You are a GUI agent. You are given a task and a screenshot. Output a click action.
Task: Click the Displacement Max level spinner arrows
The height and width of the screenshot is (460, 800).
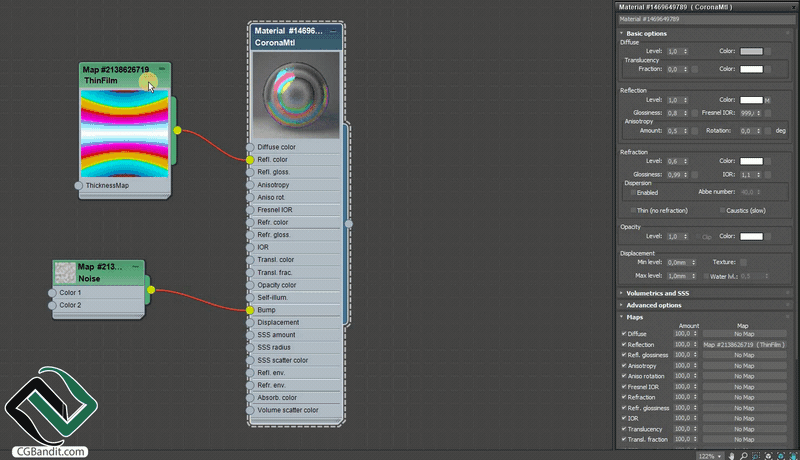(693, 276)
